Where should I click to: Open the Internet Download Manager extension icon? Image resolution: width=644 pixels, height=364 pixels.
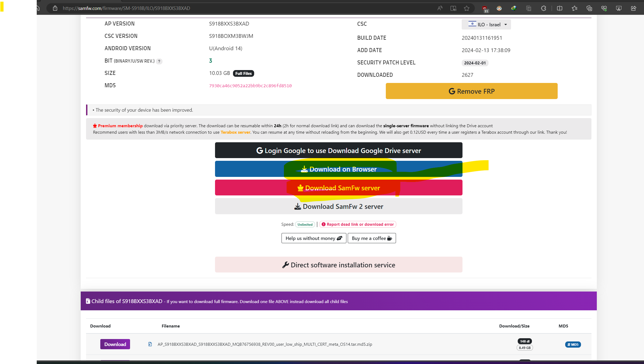point(514,8)
